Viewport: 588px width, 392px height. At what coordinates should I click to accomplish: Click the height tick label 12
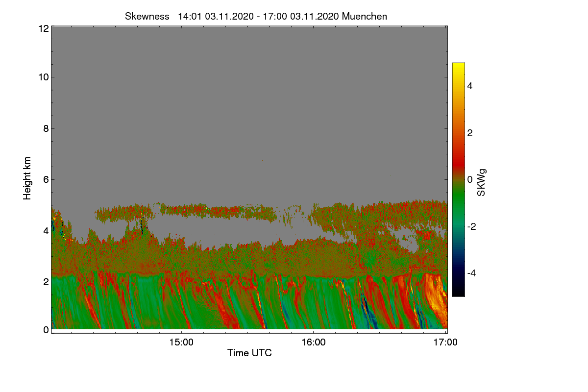click(x=43, y=28)
